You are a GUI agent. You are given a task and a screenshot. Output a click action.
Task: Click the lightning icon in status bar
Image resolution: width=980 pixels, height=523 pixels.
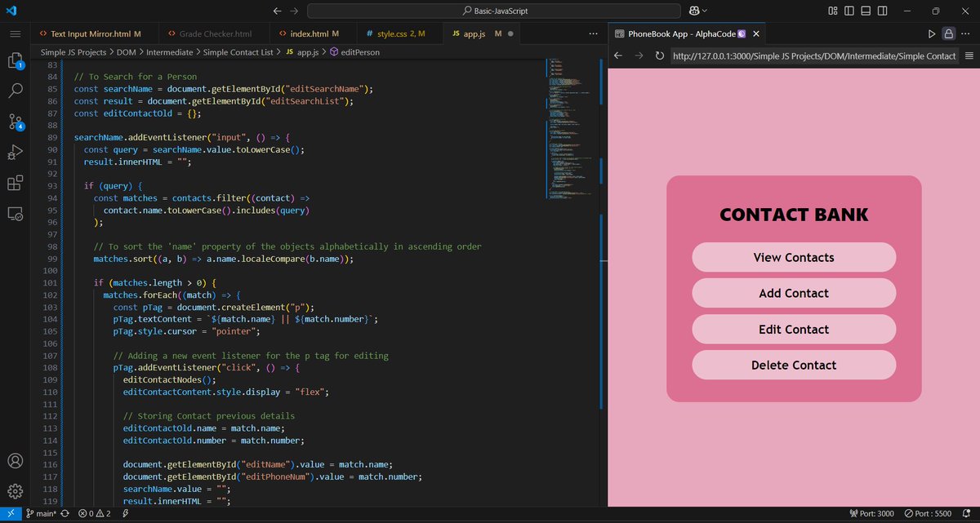(x=125, y=514)
